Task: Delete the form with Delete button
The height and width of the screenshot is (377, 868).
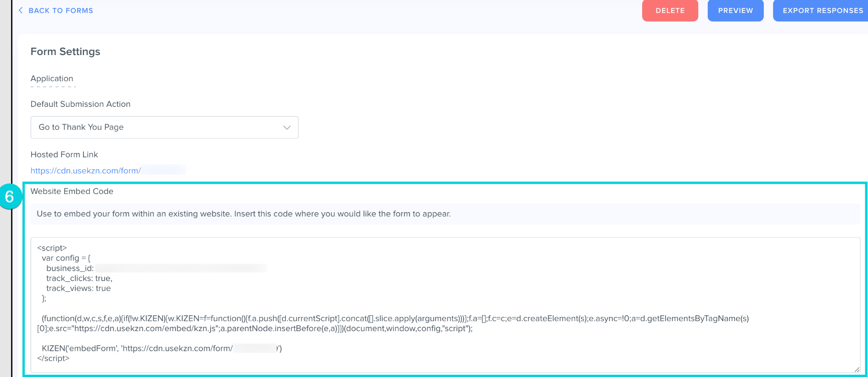Action: pos(670,11)
